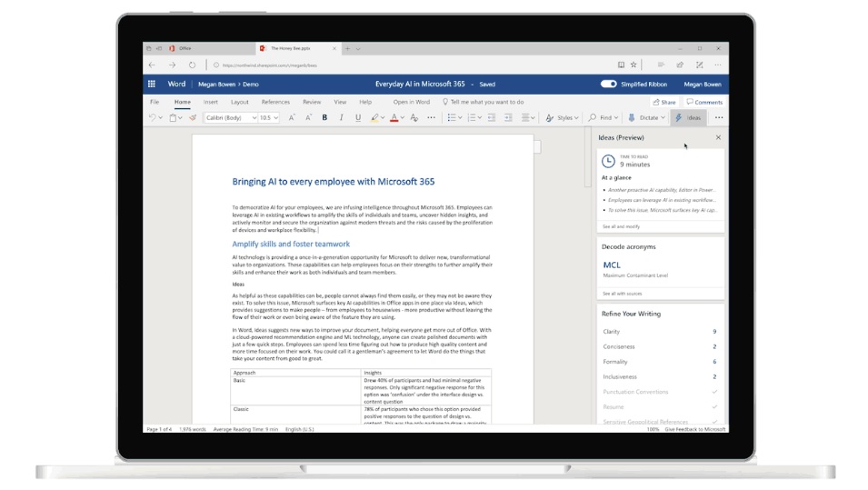Shrink the font size
Screen dimensions: 868x490
click(308, 118)
